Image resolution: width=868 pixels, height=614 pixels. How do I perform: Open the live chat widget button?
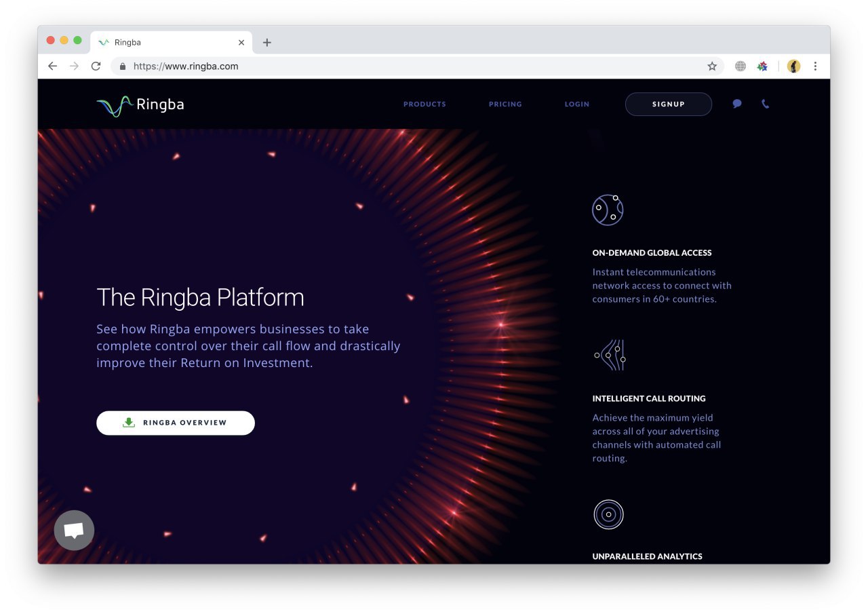pyautogui.click(x=74, y=530)
